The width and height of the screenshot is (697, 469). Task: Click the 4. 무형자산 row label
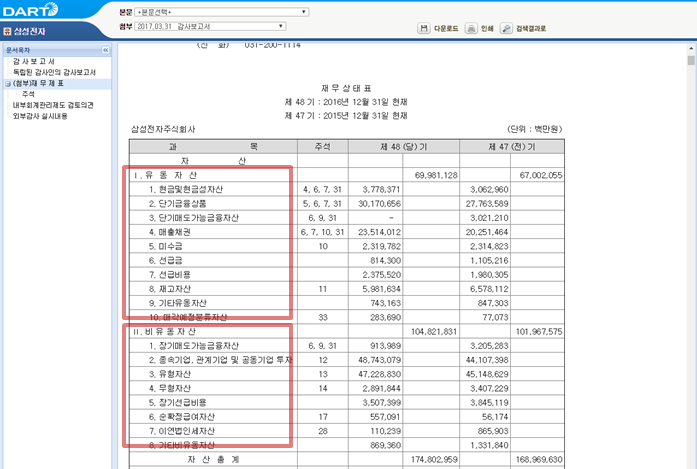click(x=170, y=389)
